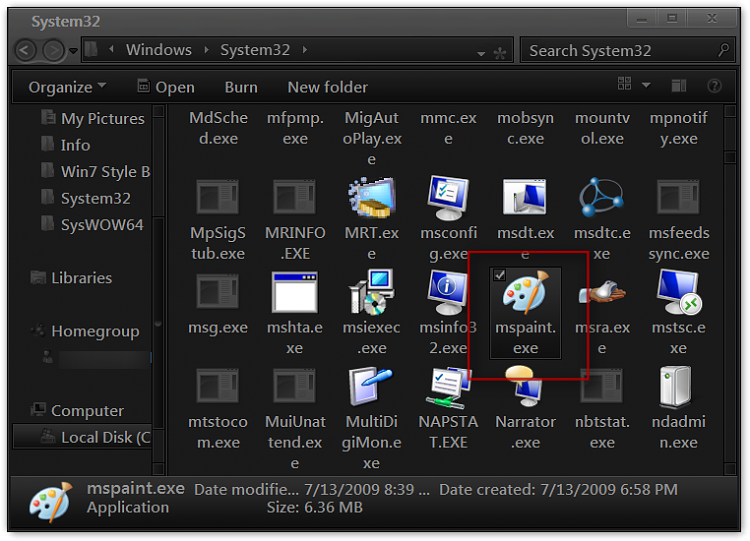
Task: Select Libraries in navigation pane
Action: tap(71, 278)
